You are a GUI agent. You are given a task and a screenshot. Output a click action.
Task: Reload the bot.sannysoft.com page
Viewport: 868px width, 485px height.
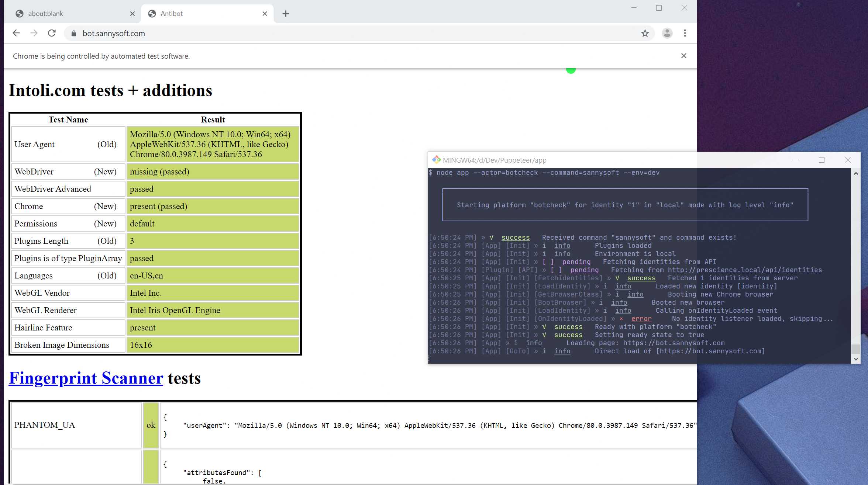pyautogui.click(x=52, y=33)
